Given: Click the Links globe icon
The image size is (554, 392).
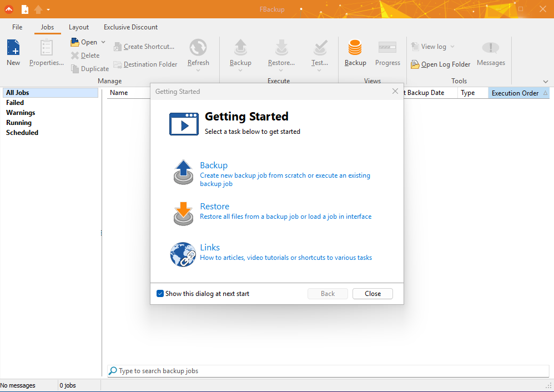Looking at the screenshot, I should click(x=183, y=254).
